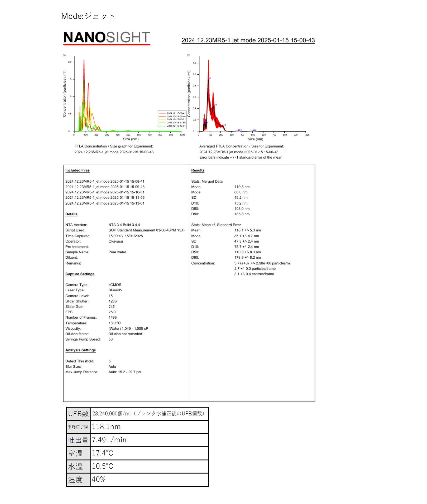Viewport: 427px width, 504px height.
Task: Click Viscosity value '(Water) 1.049 - 1.050 cP'
Action: tap(128, 329)
